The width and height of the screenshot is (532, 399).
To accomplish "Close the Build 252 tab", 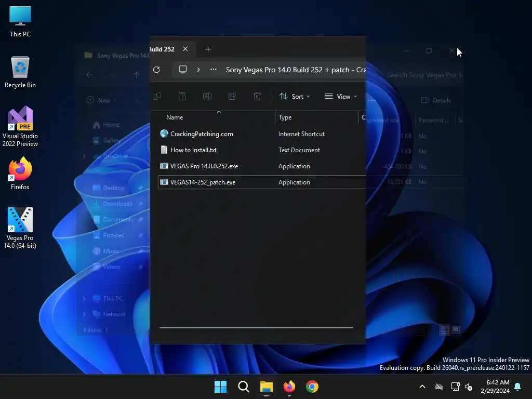I will (185, 49).
